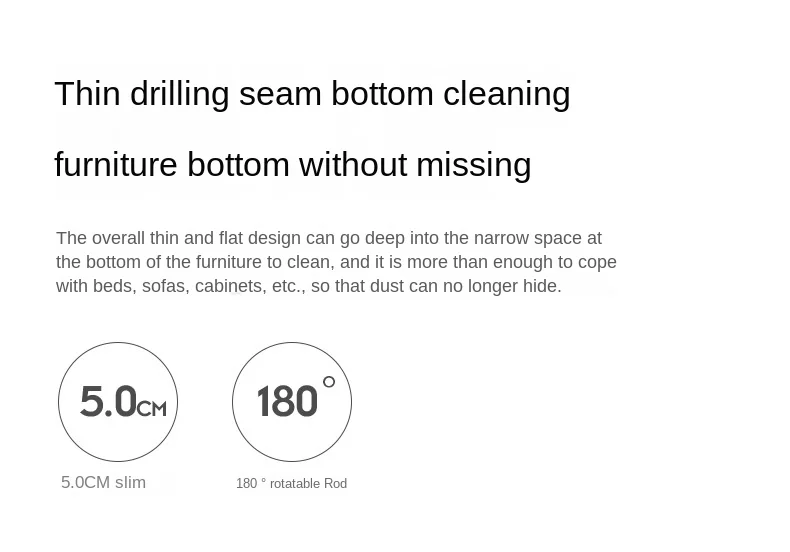Image resolution: width=790 pixels, height=552 pixels.
Task: Click the bold "180" number in the circle
Action: pos(287,401)
